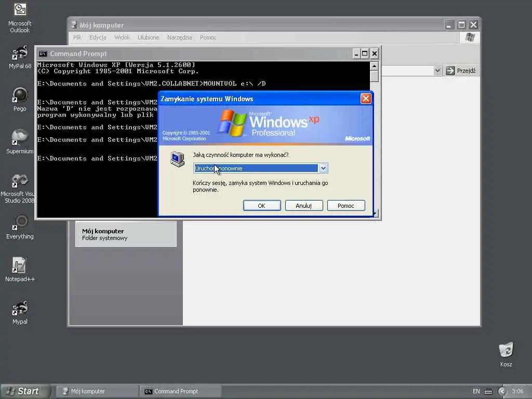Click Command Prompt scrollbar up arrow

coord(374,66)
